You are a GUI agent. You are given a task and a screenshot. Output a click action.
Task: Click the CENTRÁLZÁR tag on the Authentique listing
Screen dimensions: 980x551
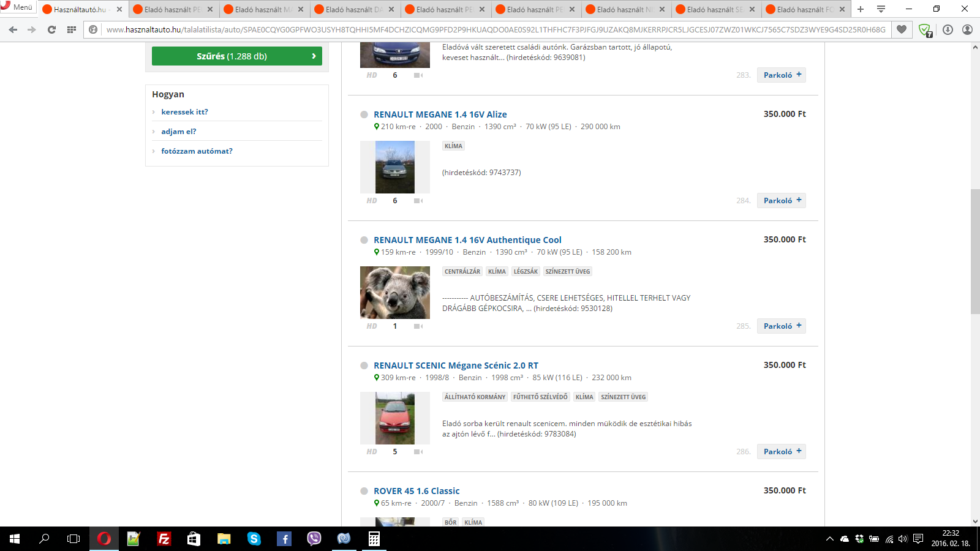pyautogui.click(x=462, y=271)
